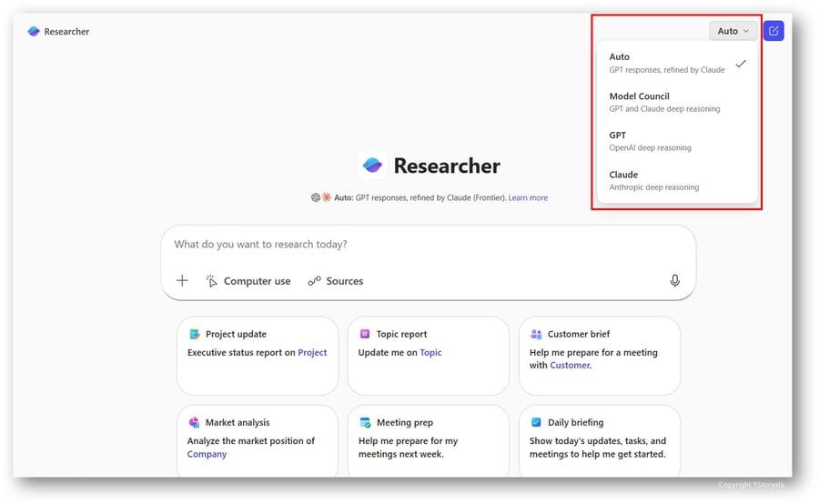Click the Project update card icon

coord(195,334)
